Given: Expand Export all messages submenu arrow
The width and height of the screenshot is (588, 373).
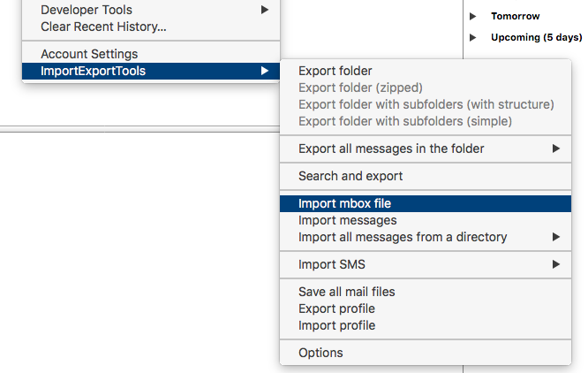Looking at the screenshot, I should pos(556,148).
